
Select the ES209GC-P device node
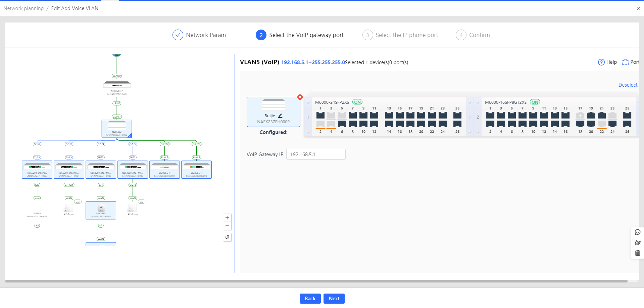tap(164, 169)
